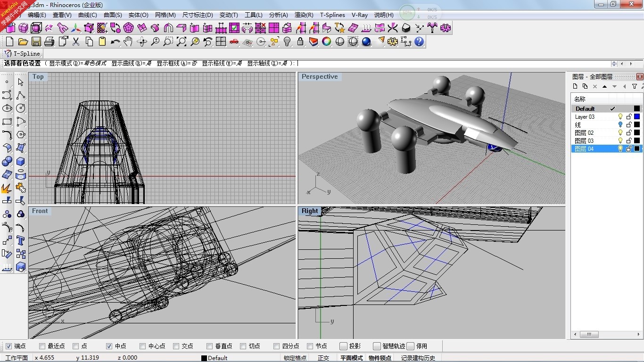This screenshot has width=644, height=362.
Task: Open a file with the folder icon
Action: [23, 42]
